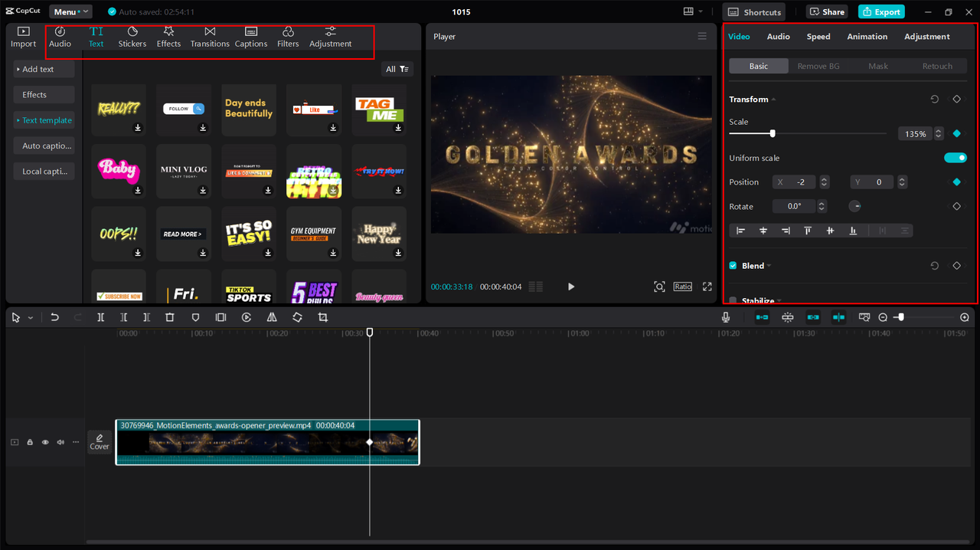Enter fullscreen player view

point(707,286)
